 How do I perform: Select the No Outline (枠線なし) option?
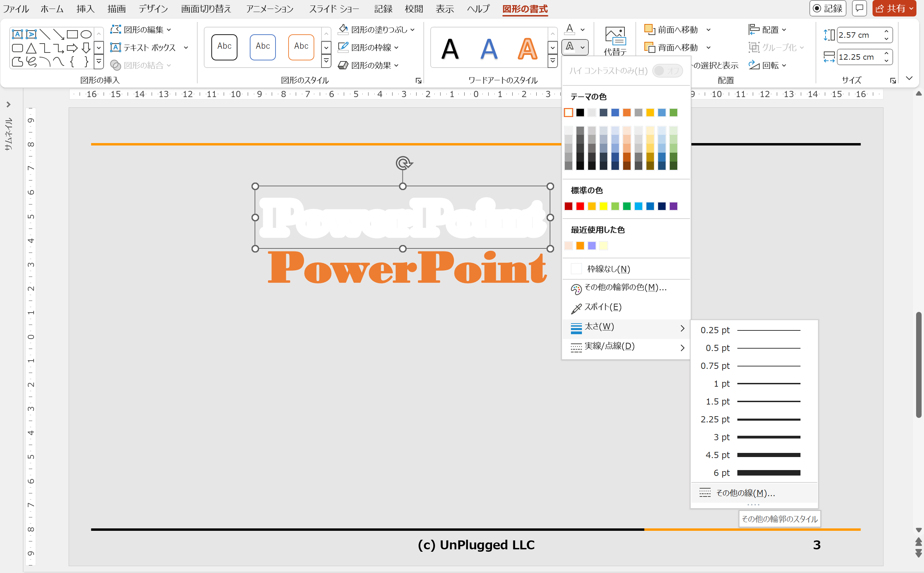(x=608, y=269)
